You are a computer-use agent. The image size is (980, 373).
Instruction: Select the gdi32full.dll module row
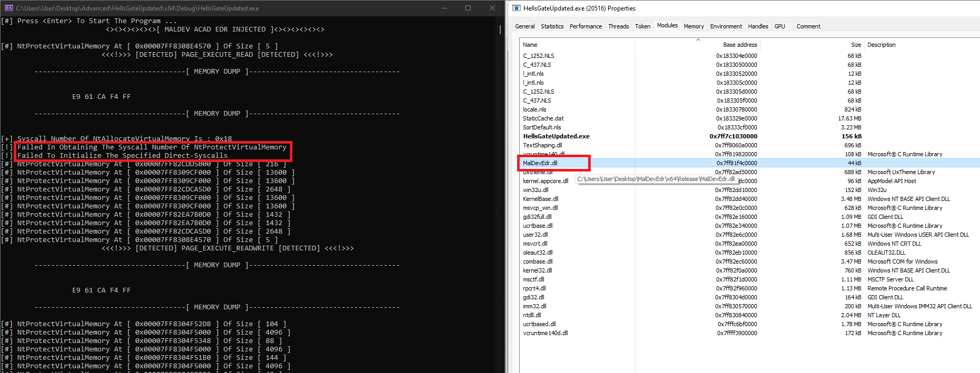tap(750, 217)
